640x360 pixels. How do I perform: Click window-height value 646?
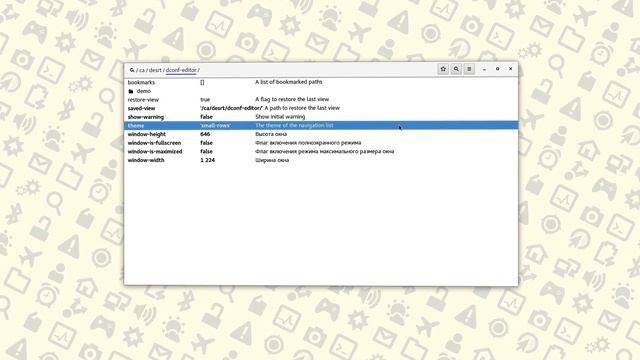[205, 134]
